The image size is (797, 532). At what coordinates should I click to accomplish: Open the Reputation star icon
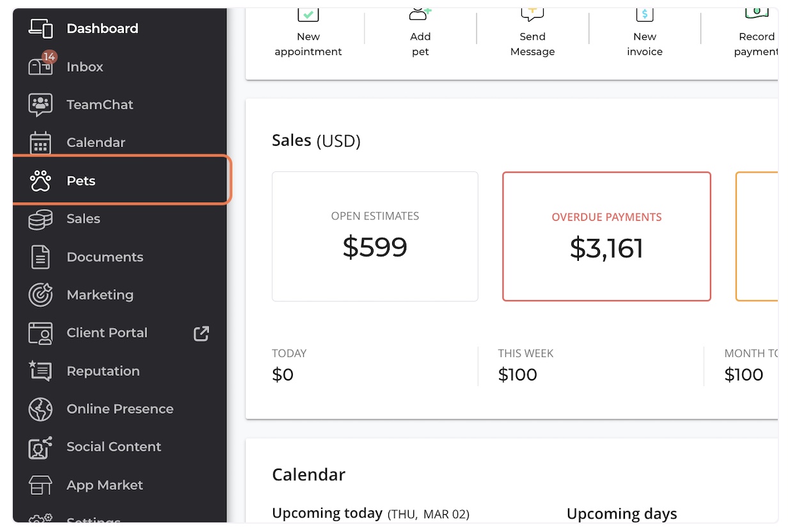[x=40, y=371]
